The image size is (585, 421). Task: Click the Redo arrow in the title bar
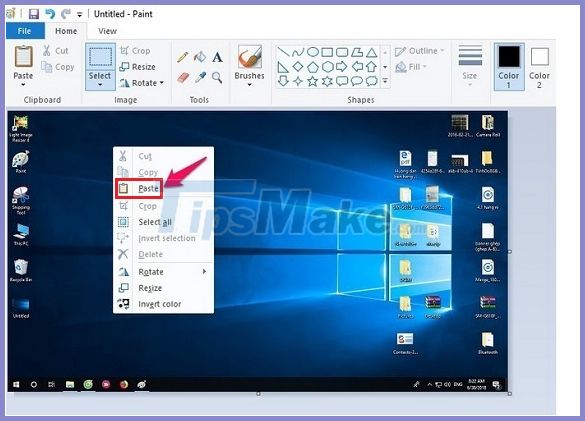pos(66,14)
